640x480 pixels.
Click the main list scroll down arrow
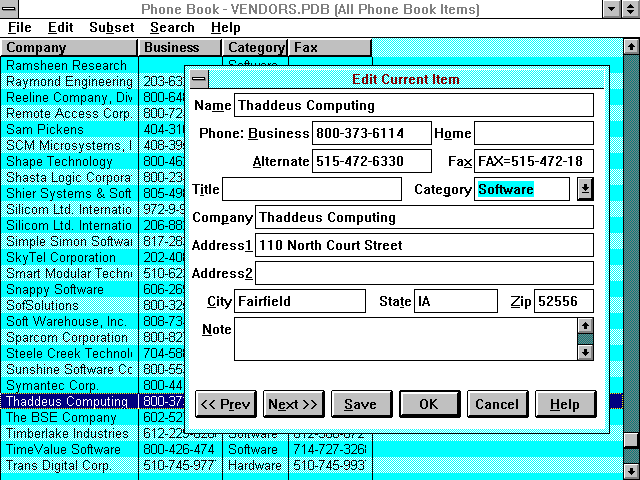click(631, 470)
